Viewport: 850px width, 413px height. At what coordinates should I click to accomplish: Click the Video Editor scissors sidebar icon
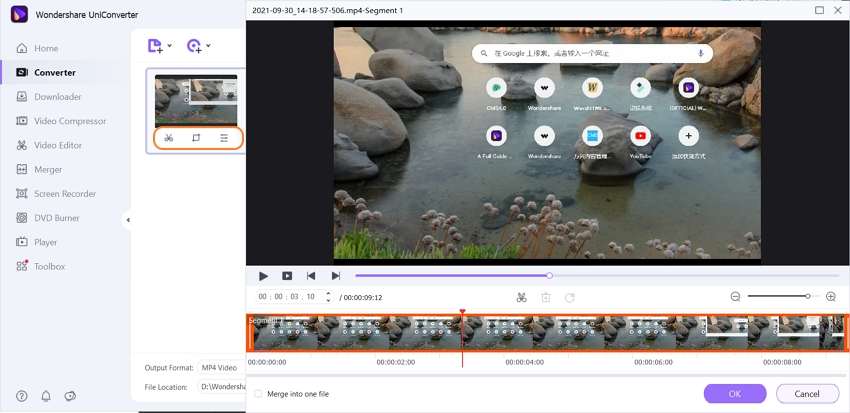click(x=22, y=145)
